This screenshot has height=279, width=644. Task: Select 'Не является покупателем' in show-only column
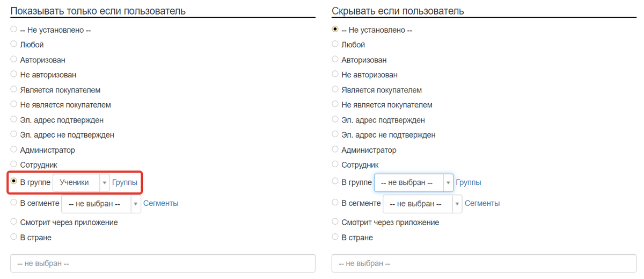point(14,104)
